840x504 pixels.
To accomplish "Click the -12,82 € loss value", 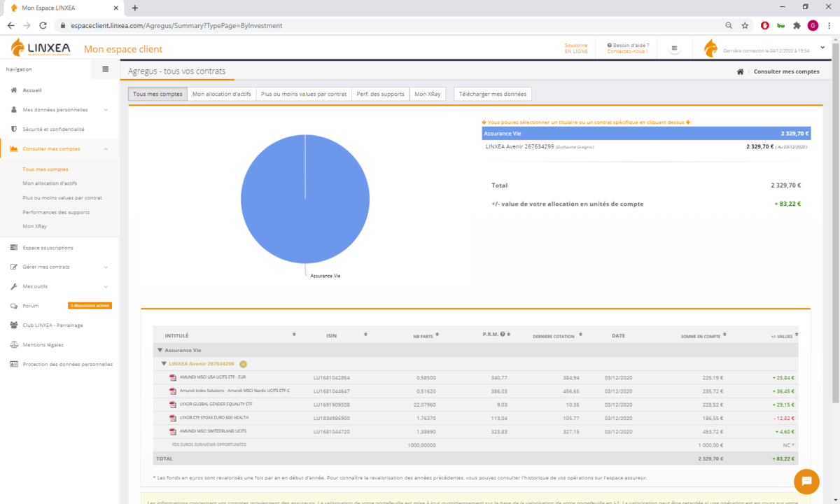I will [x=783, y=418].
